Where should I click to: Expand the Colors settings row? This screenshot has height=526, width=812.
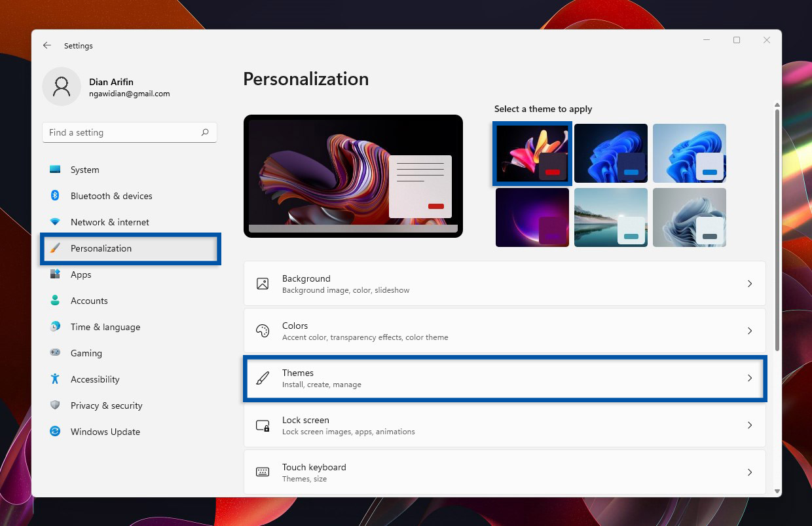coord(750,331)
